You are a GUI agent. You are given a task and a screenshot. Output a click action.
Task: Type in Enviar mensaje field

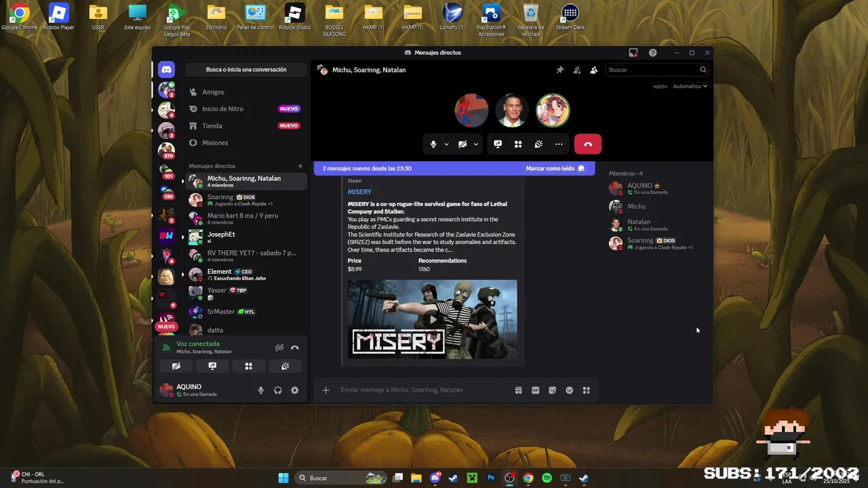[424, 390]
